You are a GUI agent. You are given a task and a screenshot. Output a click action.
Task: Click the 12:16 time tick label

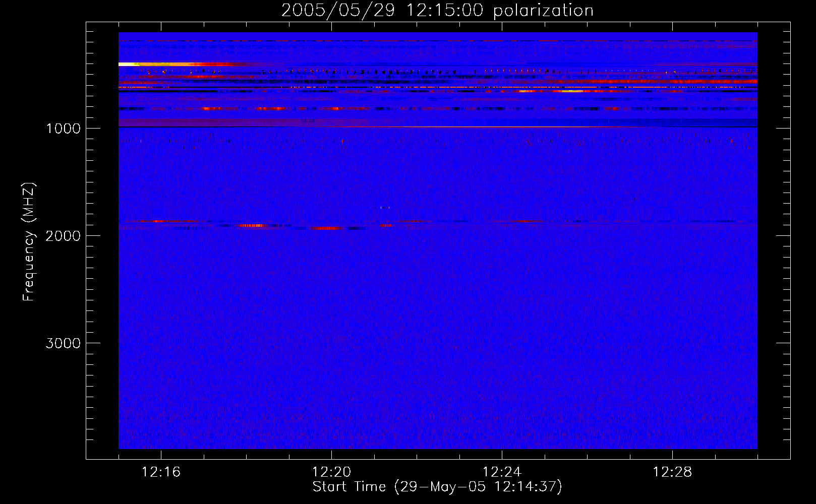tap(161, 472)
